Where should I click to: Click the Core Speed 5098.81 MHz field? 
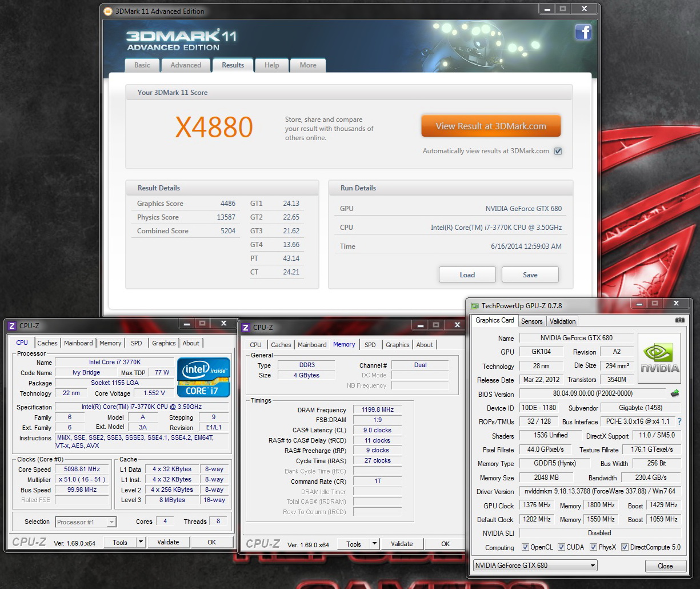(82, 469)
